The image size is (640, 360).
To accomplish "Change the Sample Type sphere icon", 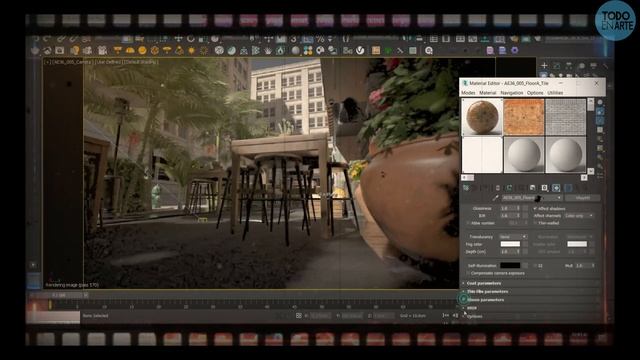I will tap(600, 102).
